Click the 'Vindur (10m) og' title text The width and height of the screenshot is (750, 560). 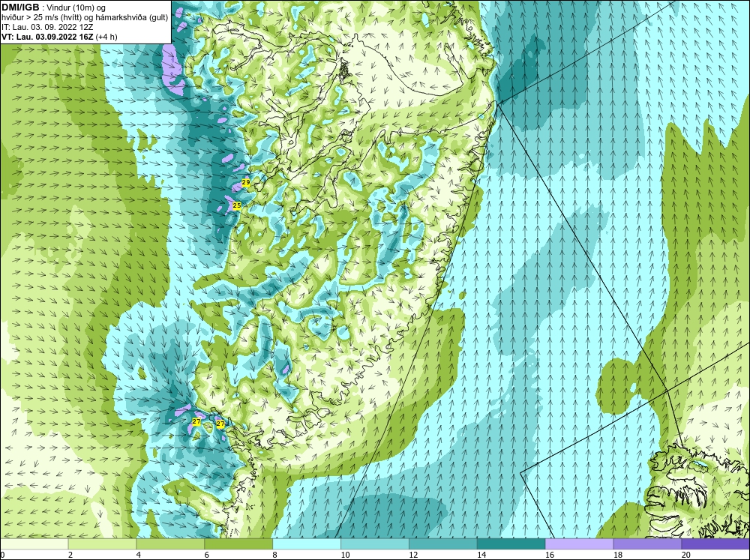point(76,8)
